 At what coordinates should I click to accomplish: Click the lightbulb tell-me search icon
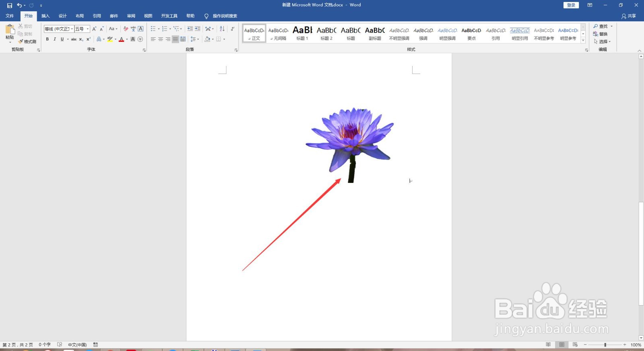pos(206,16)
